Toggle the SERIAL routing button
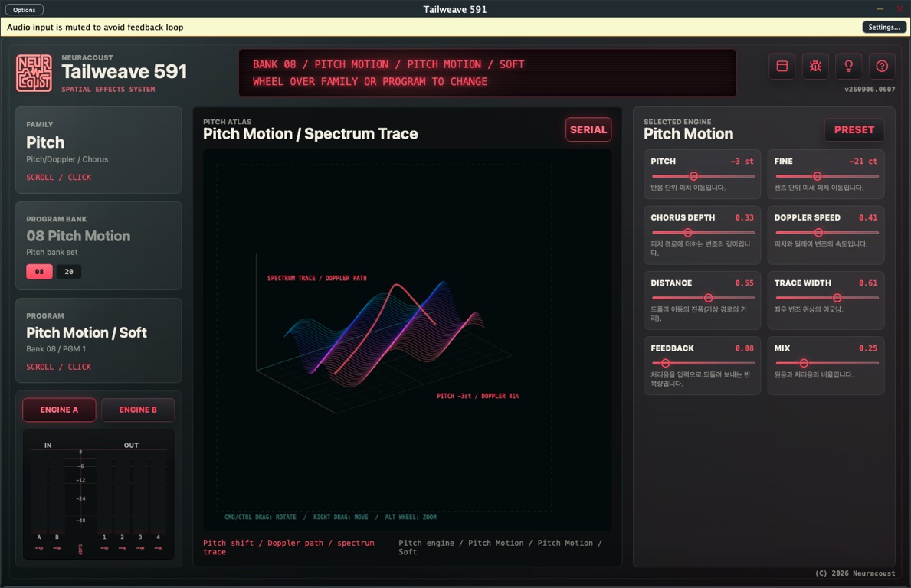911x588 pixels. [588, 129]
